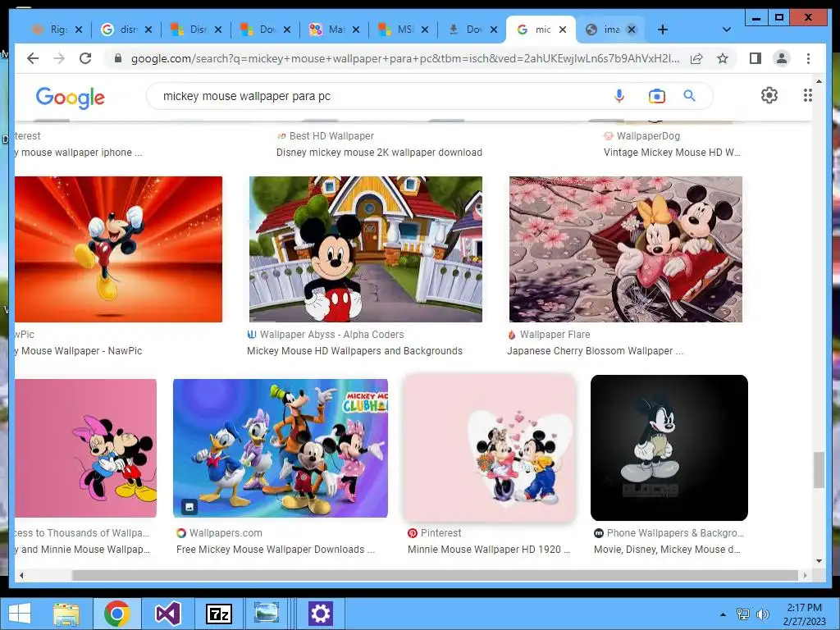
Task: Click the magnifier search button
Action: pyautogui.click(x=689, y=96)
